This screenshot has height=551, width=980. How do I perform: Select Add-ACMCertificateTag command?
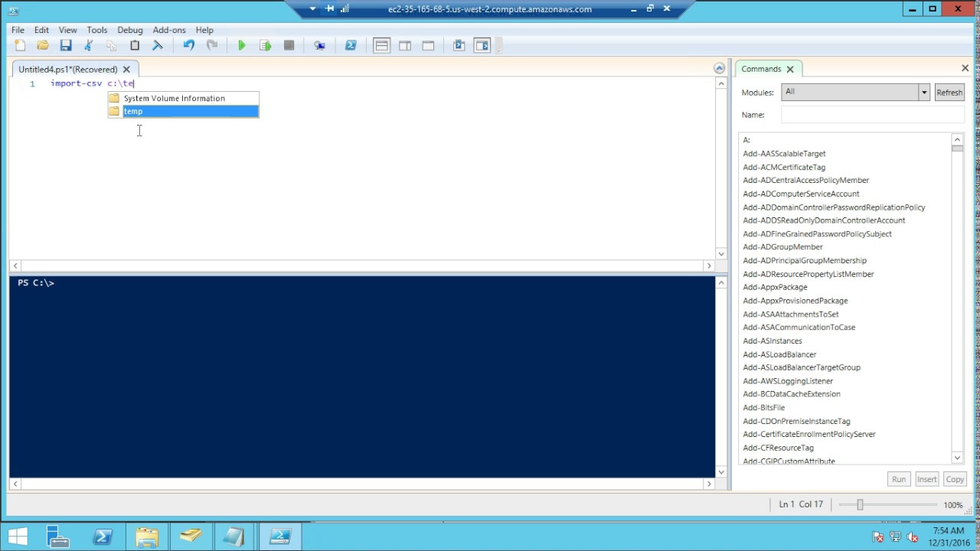pyautogui.click(x=784, y=167)
